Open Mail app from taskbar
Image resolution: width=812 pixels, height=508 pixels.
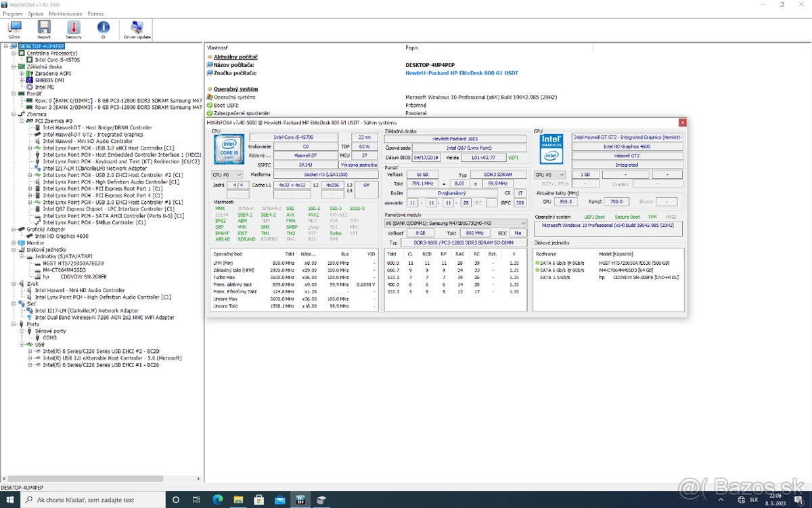point(280,500)
